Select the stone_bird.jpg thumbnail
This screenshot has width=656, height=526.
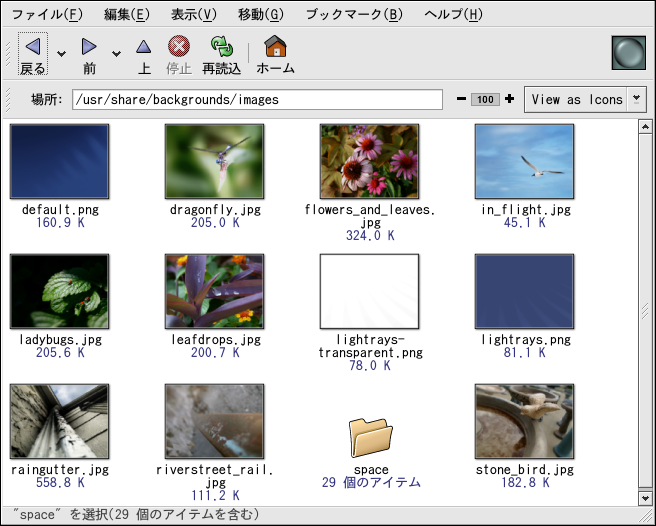(x=524, y=421)
